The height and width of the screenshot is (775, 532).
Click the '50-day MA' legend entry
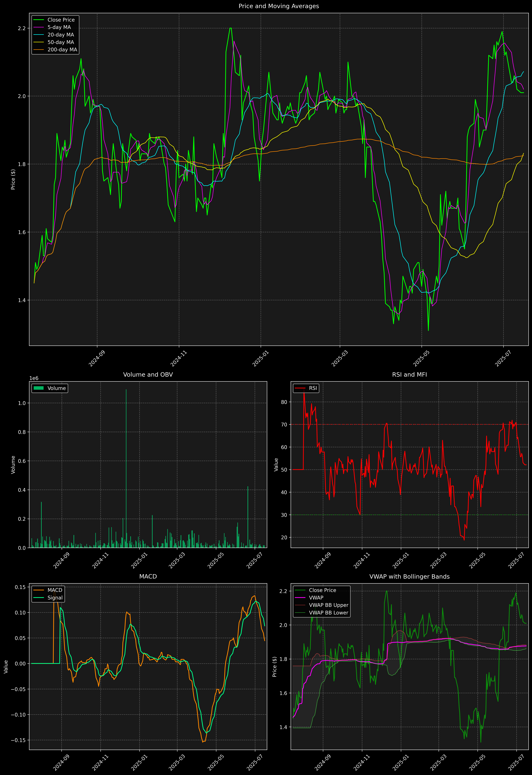(x=61, y=42)
